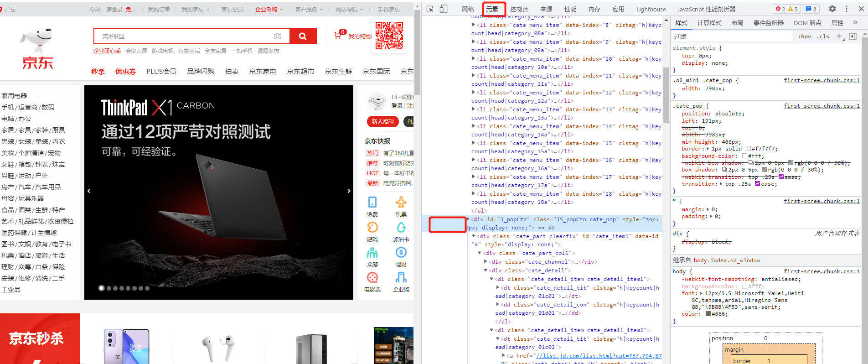Select first carousel indicator dot
Image resolution: width=868 pixels, height=364 pixels.
tap(102, 288)
